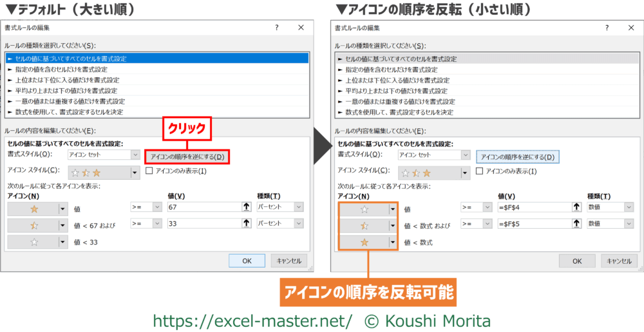The height and width of the screenshot is (332, 644).
Task: Select 指定の値を含むセルだけを書式設定 rule in left list
Action: coord(64,69)
